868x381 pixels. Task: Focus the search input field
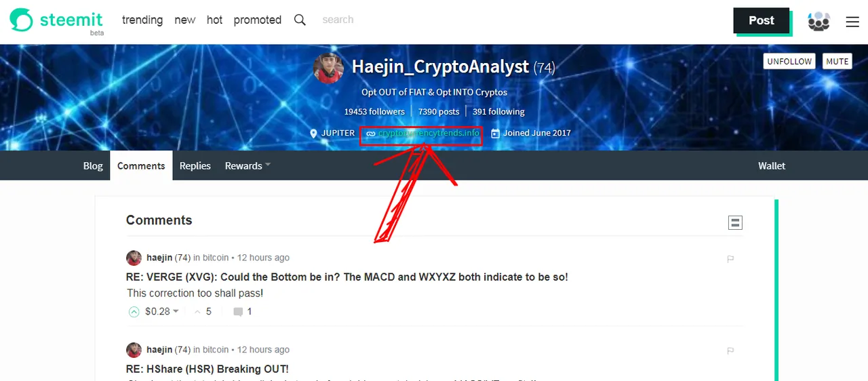(366, 20)
